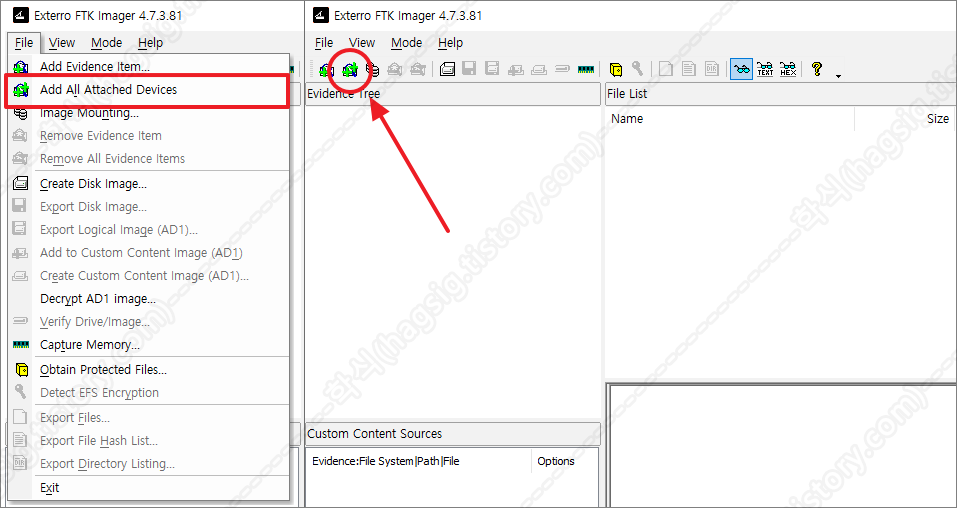The height and width of the screenshot is (508, 957).
Task: Open the Mode menu in the left window
Action: tap(106, 43)
